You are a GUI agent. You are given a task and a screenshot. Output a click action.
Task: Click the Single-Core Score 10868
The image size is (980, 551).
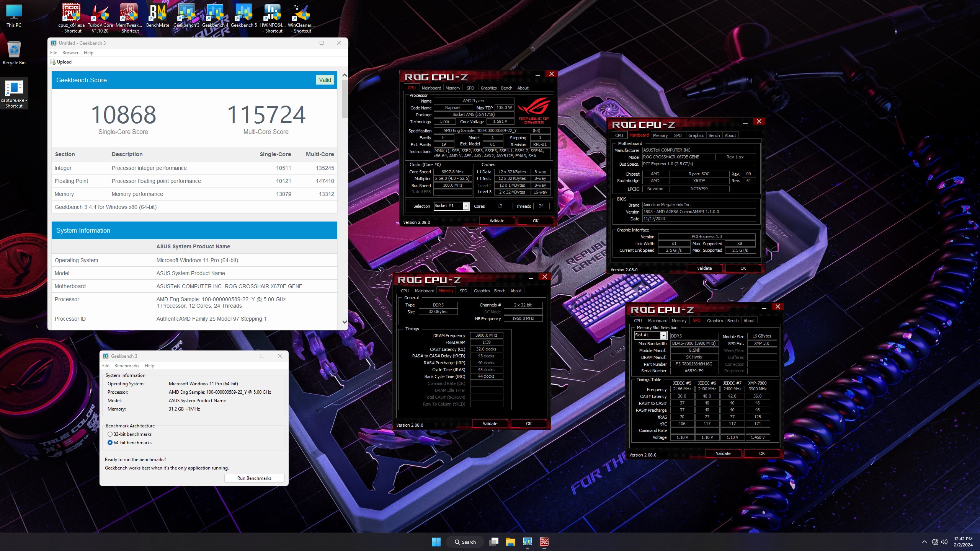123,115
